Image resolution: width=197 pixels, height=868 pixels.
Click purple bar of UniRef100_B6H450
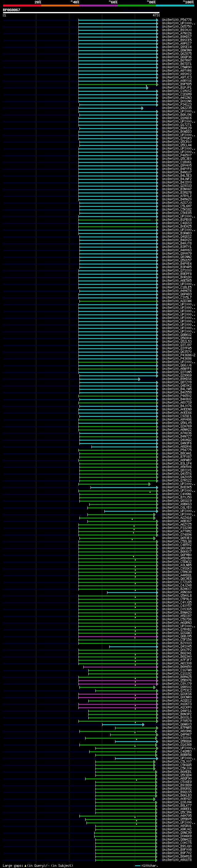[x=121, y=667]
